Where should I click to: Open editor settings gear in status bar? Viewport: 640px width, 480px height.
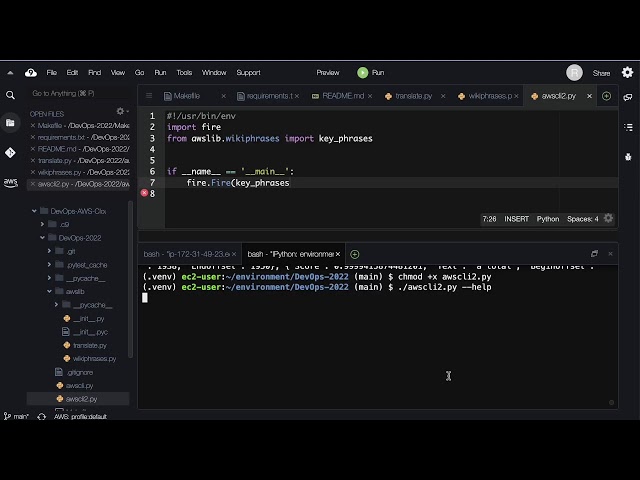point(608,218)
